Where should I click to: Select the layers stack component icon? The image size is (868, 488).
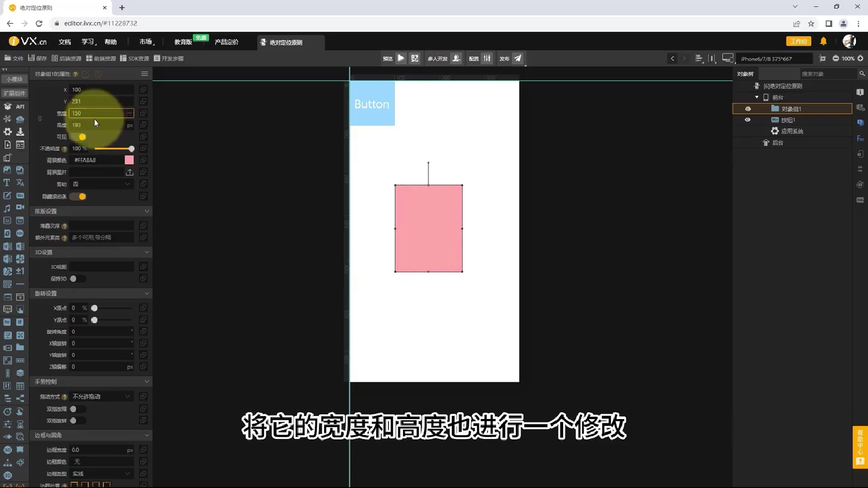[x=20, y=373]
